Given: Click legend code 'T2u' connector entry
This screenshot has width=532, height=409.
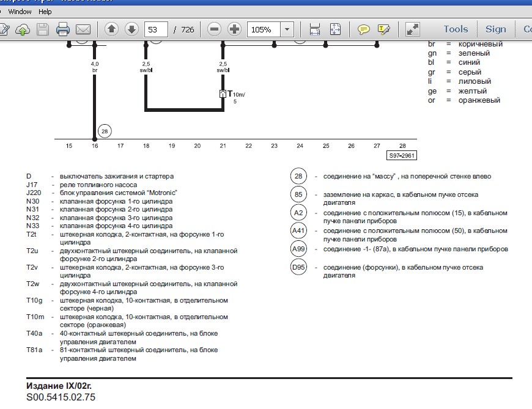Looking at the screenshot, I should point(32,251).
